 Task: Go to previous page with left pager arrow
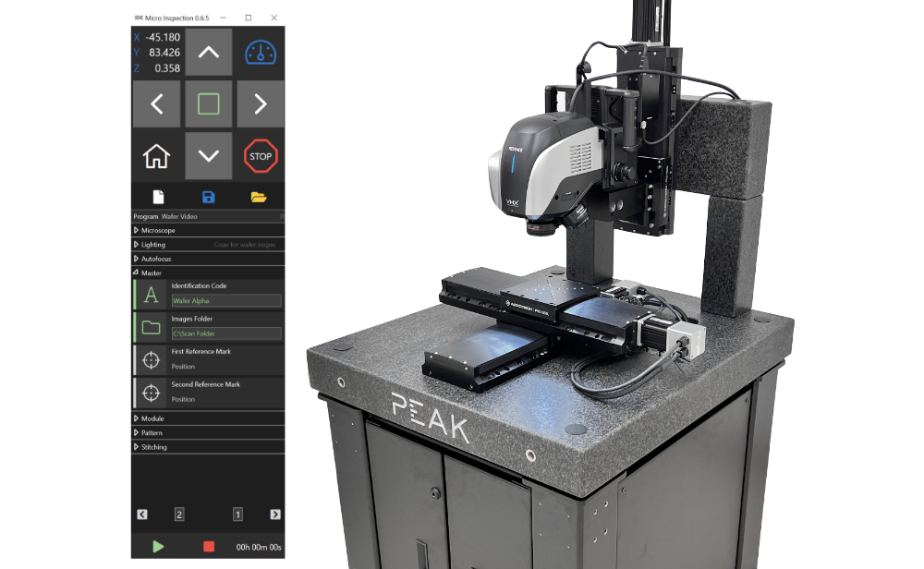[142, 515]
